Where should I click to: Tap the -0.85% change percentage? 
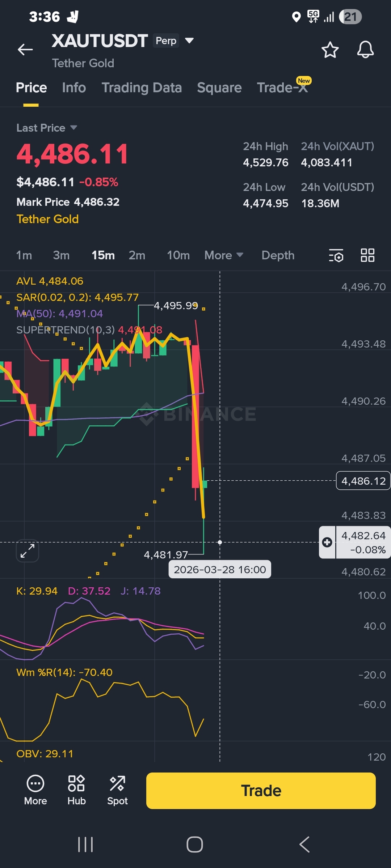click(x=98, y=182)
